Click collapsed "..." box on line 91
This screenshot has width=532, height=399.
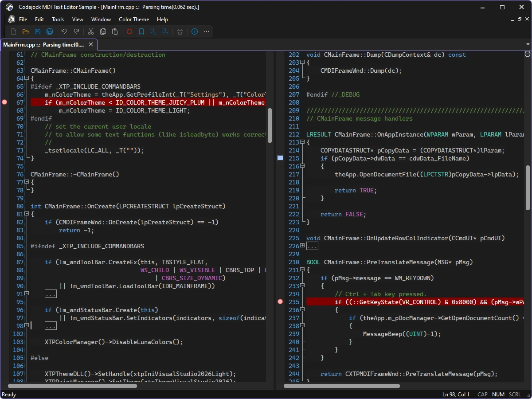(51, 294)
